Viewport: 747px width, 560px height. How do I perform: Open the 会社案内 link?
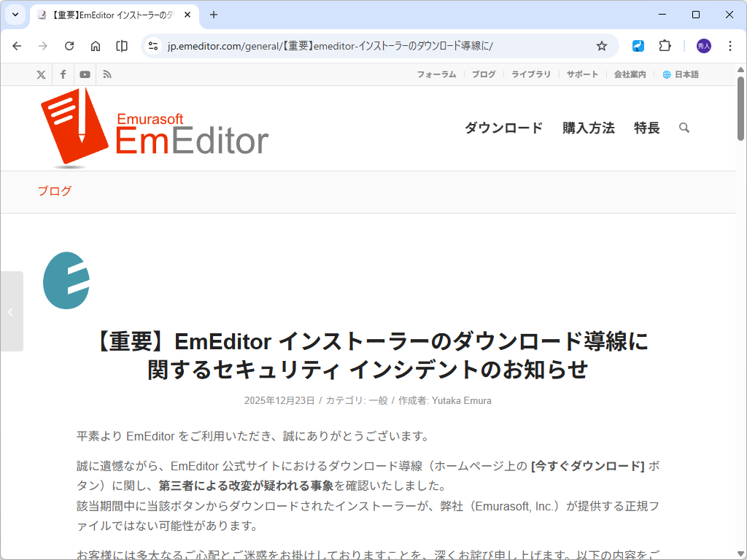630,74
